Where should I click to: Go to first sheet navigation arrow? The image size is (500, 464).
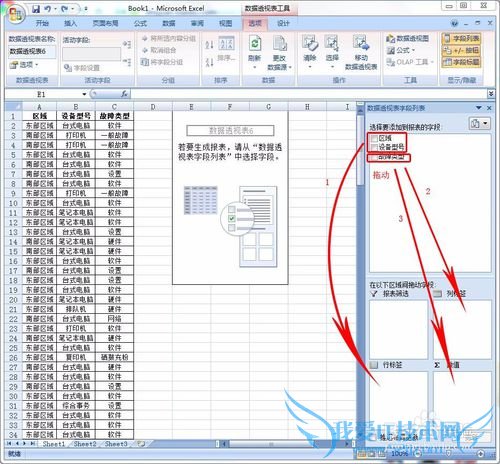[9, 444]
